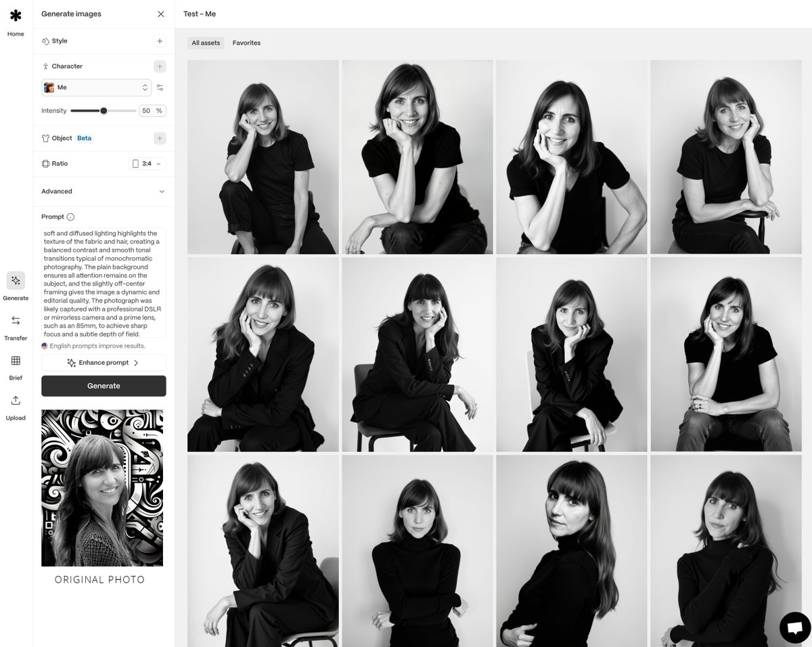The image size is (812, 647).
Task: Open the Transfer panel from sidebar
Action: pos(15,325)
